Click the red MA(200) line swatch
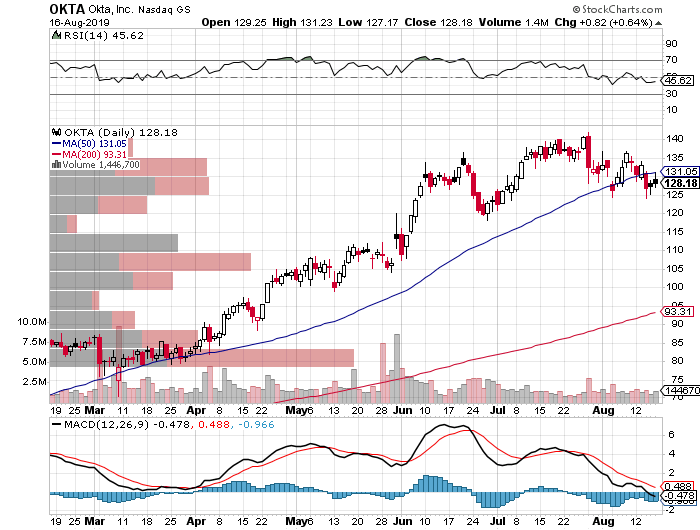The width and height of the screenshot is (700, 530). tap(56, 154)
